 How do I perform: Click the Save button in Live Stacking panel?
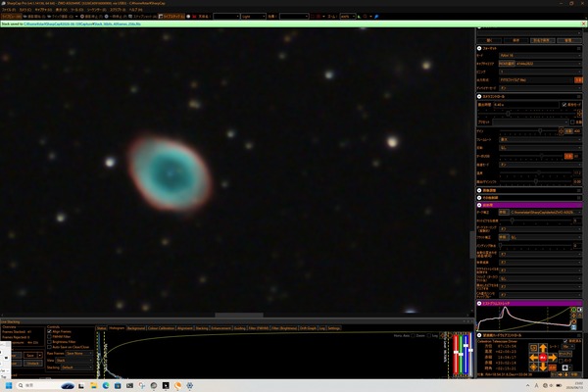pyautogui.click(x=30, y=355)
